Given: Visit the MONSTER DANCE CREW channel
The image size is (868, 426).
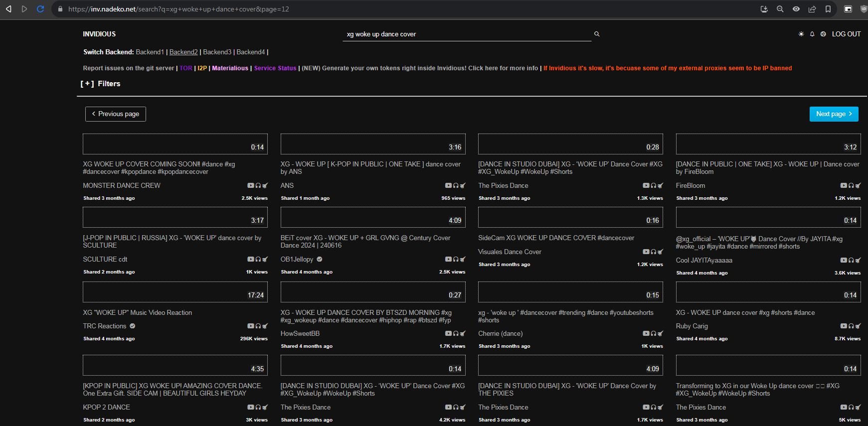Looking at the screenshot, I should click(122, 185).
